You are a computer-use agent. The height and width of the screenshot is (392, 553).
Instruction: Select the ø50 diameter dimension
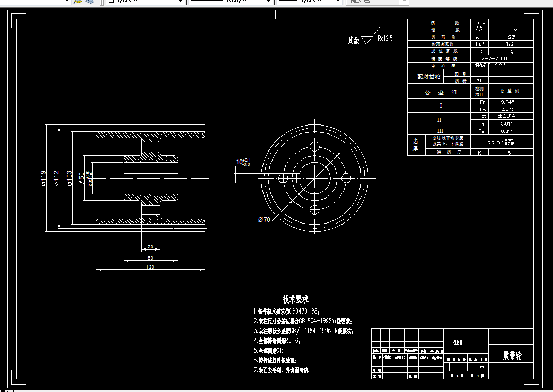(x=82, y=178)
